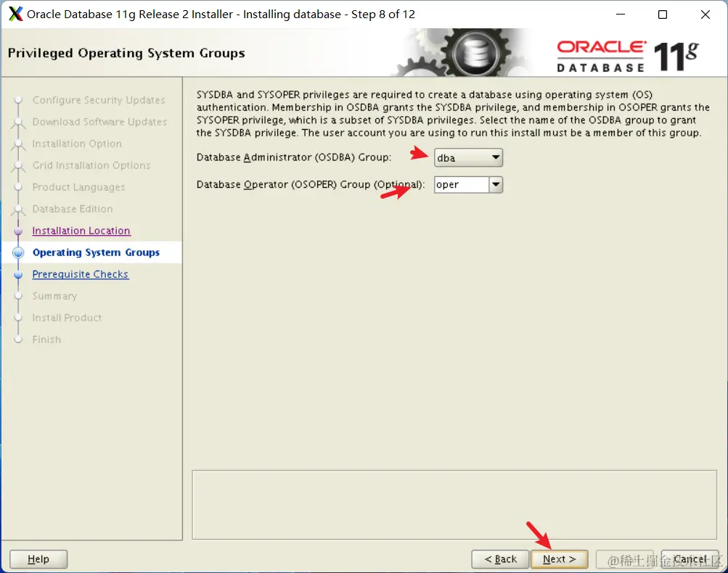This screenshot has height=573, width=728.
Task: Click the Download Software Updates step text
Action: [99, 122]
